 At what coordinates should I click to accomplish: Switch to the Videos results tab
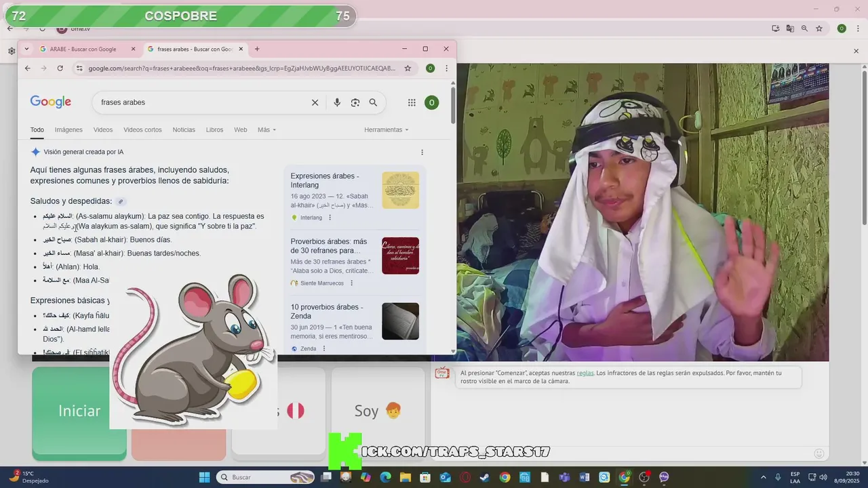pos(103,130)
